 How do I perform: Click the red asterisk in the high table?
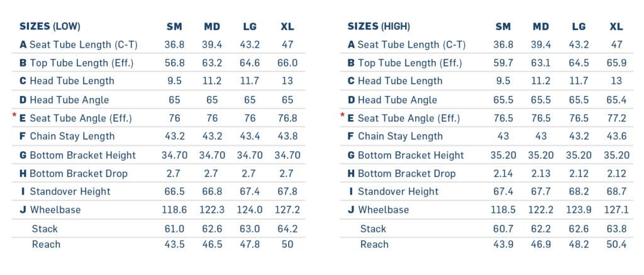(343, 116)
